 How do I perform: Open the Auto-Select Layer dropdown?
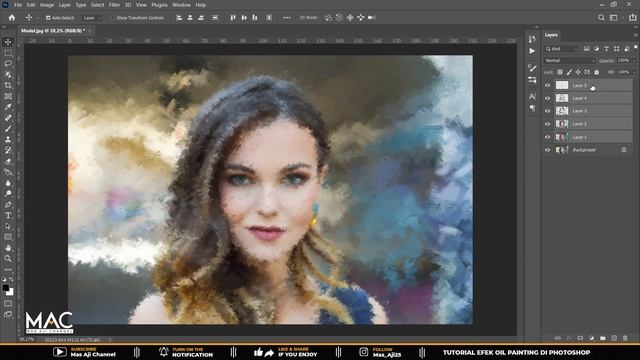click(92, 18)
